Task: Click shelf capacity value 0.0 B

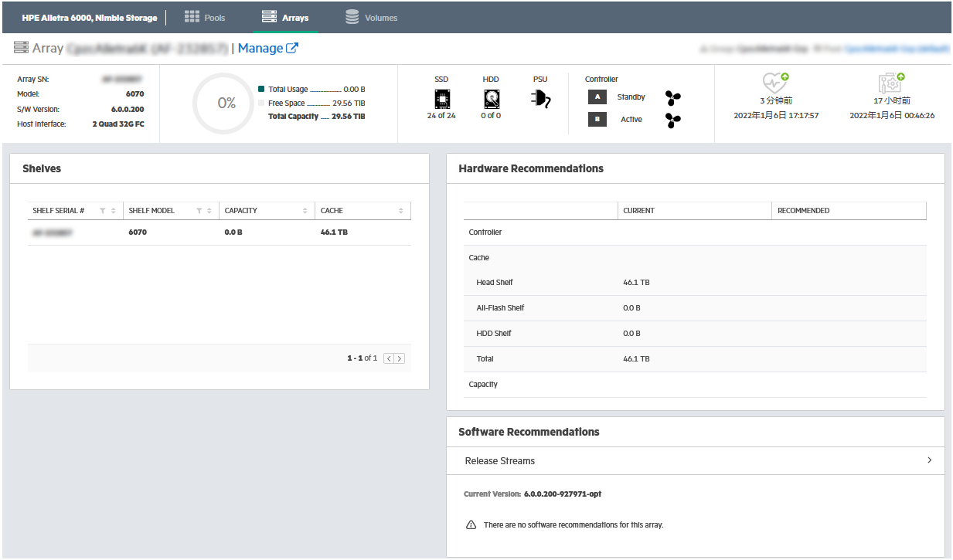Action: click(x=233, y=232)
